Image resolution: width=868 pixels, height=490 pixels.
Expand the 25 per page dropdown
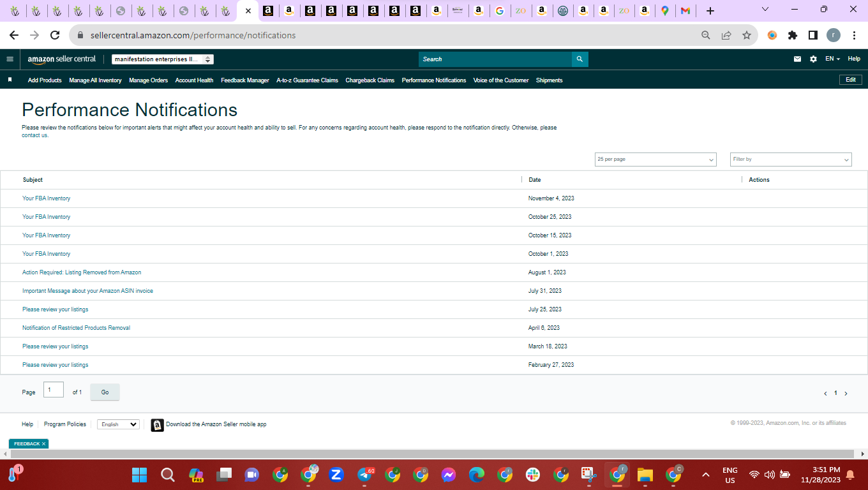(655, 160)
